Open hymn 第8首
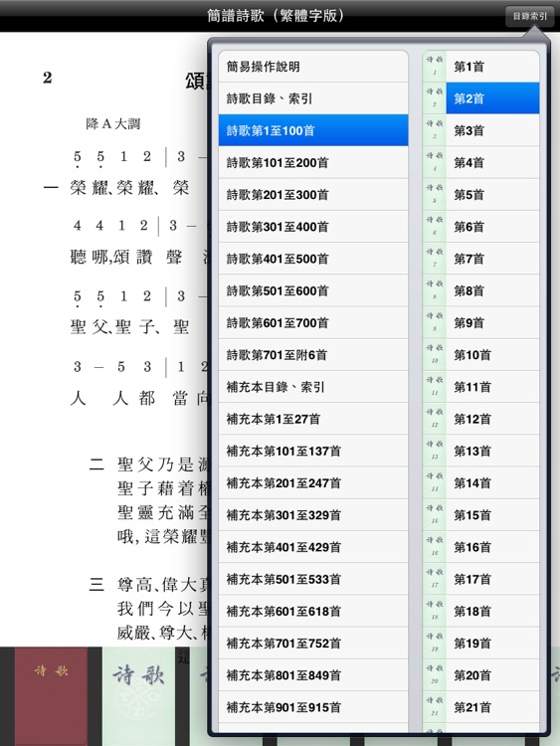The image size is (560, 746). [x=481, y=290]
